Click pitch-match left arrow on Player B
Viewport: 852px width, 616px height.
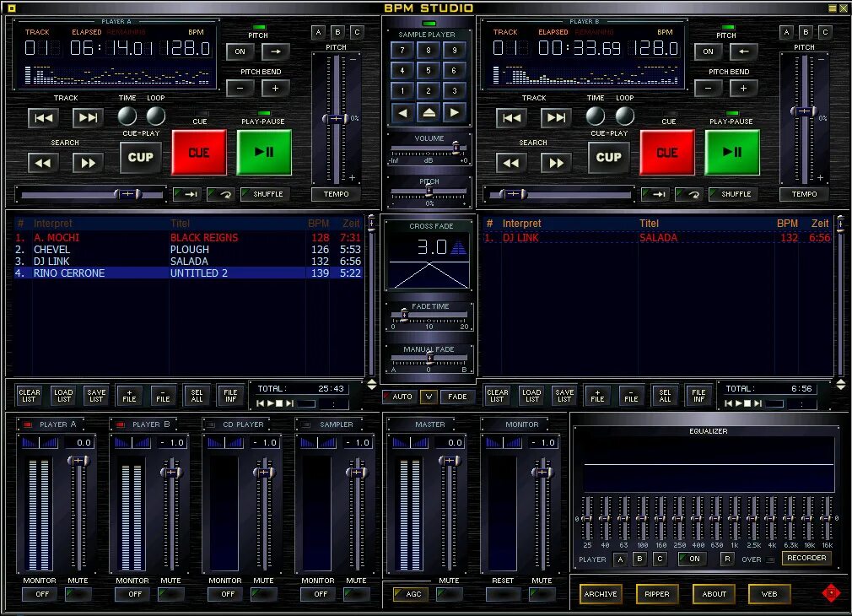743,51
